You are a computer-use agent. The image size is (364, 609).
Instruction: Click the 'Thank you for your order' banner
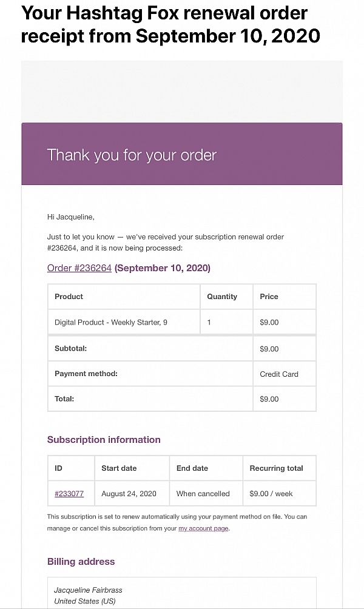[x=132, y=155]
